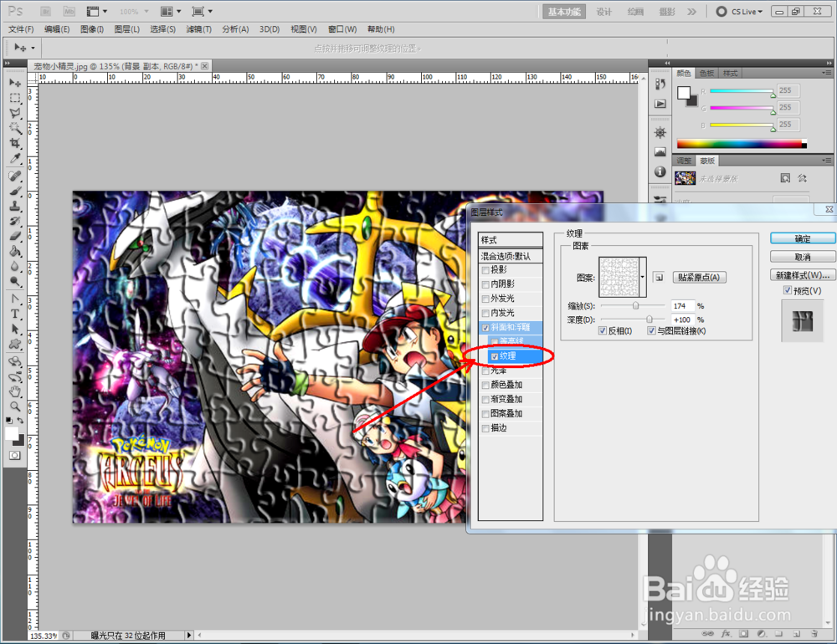This screenshot has height=644, width=837.
Task: Select the Magic Wand tool
Action: 15,128
